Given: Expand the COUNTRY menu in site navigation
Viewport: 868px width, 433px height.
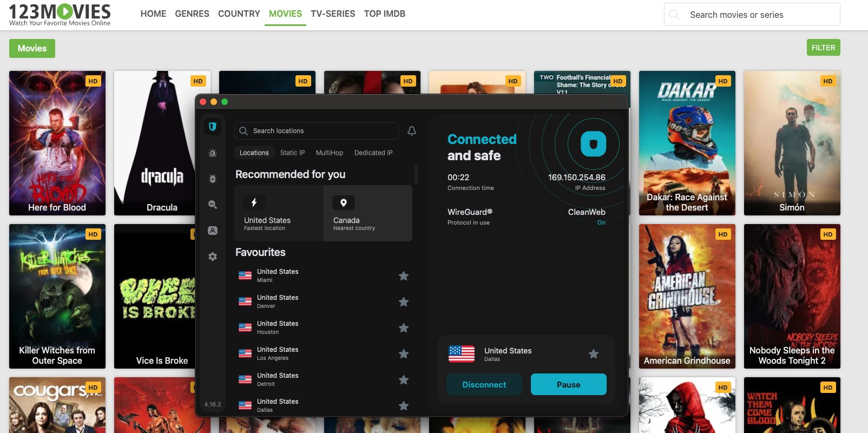Looking at the screenshot, I should pyautogui.click(x=239, y=14).
